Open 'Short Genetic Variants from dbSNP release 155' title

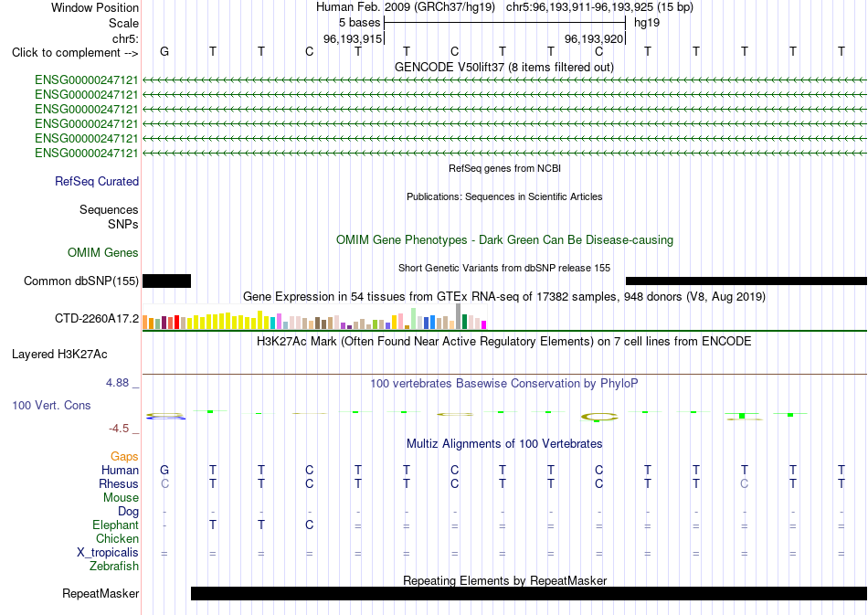(x=504, y=268)
